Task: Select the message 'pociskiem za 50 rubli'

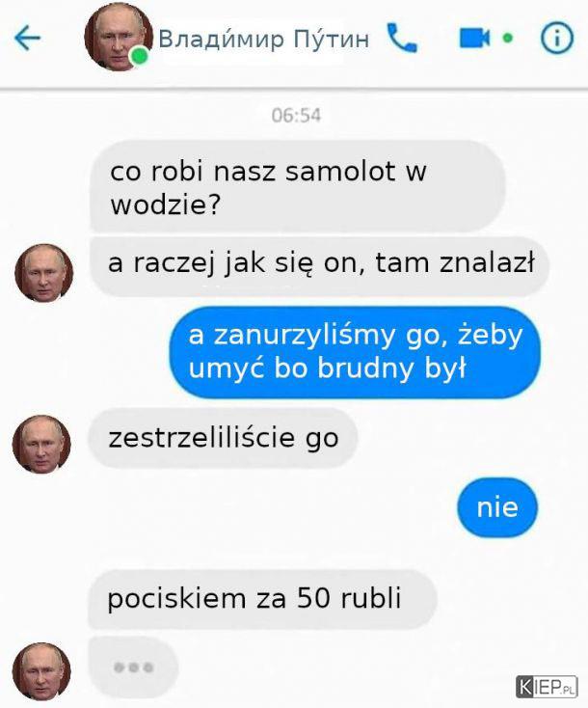Action: (x=262, y=599)
